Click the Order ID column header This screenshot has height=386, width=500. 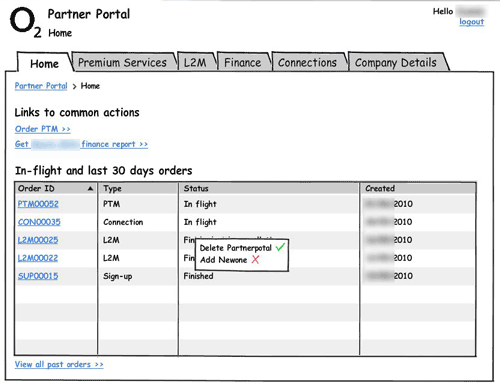tap(56, 188)
